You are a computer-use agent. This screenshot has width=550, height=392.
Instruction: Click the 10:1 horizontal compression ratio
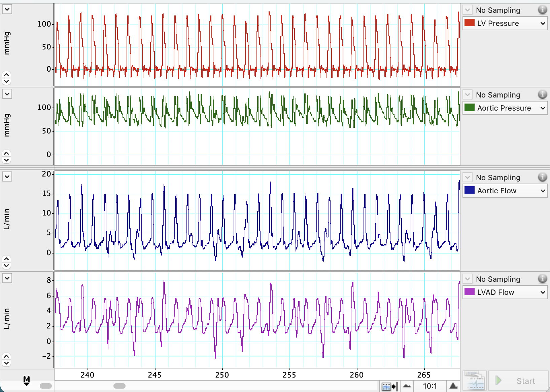[430, 386]
